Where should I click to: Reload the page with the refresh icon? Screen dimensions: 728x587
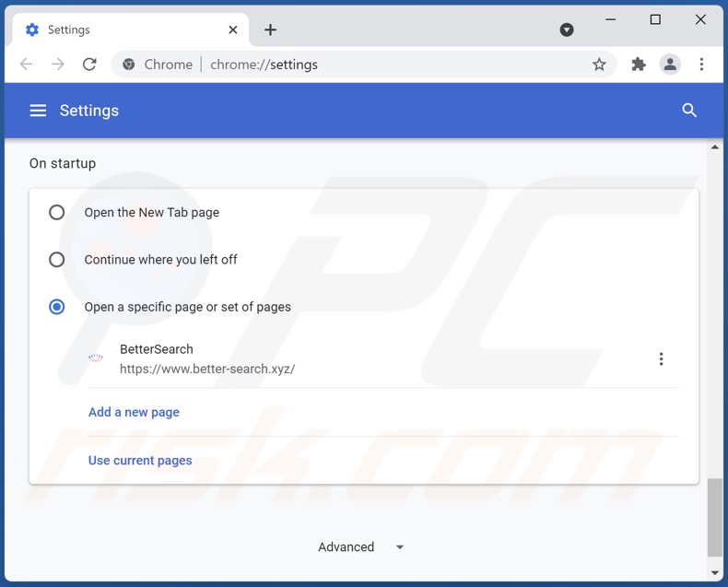click(89, 65)
